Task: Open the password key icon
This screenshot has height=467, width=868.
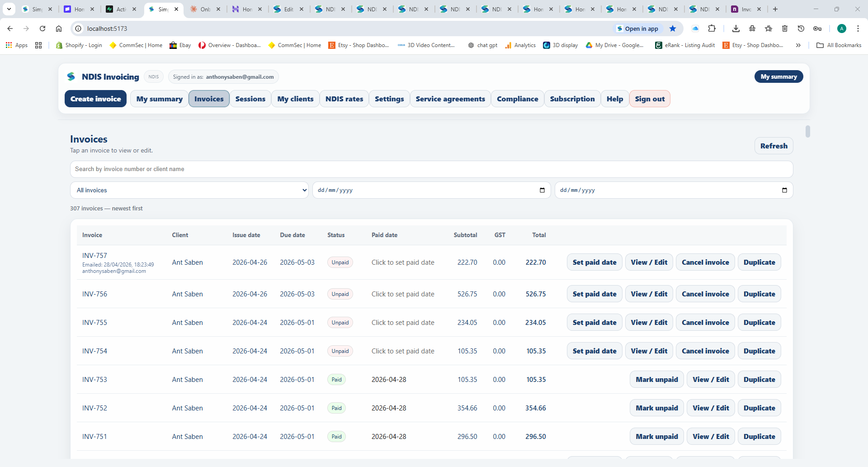Action: tap(817, 29)
